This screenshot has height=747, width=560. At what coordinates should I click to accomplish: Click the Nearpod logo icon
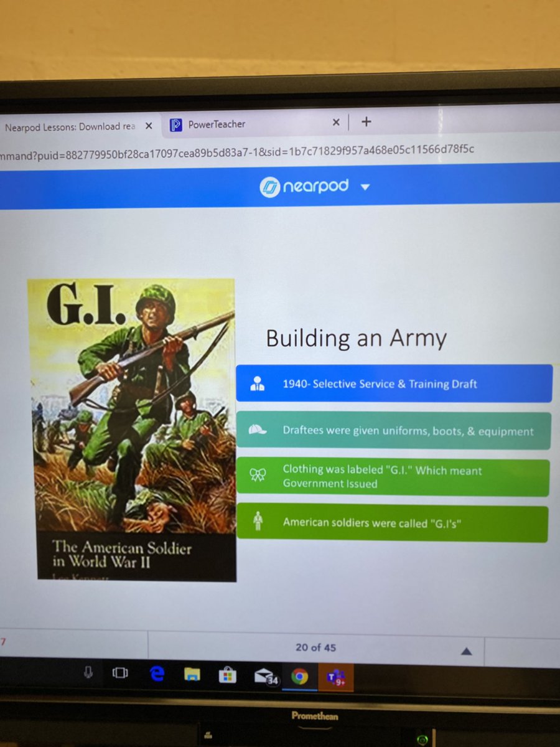(268, 187)
